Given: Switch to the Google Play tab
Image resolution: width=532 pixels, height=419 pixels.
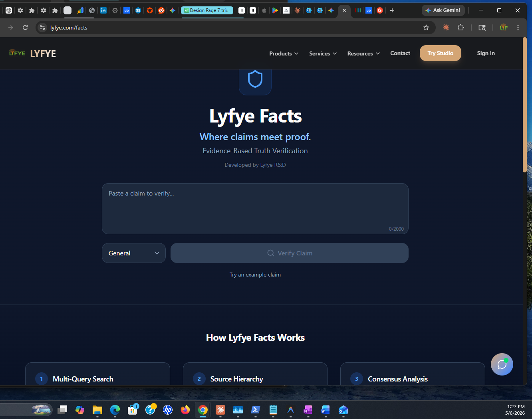Looking at the screenshot, I should [275, 10].
